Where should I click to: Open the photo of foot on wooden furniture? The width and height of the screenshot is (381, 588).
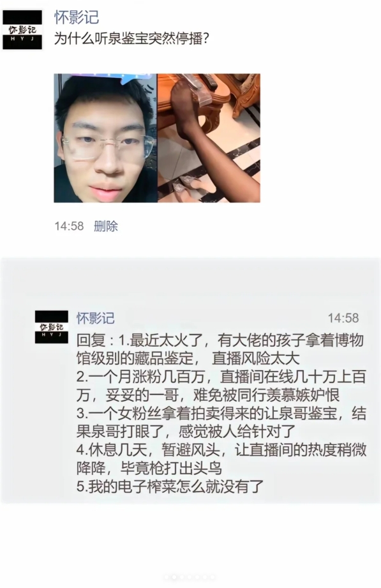pos(209,138)
